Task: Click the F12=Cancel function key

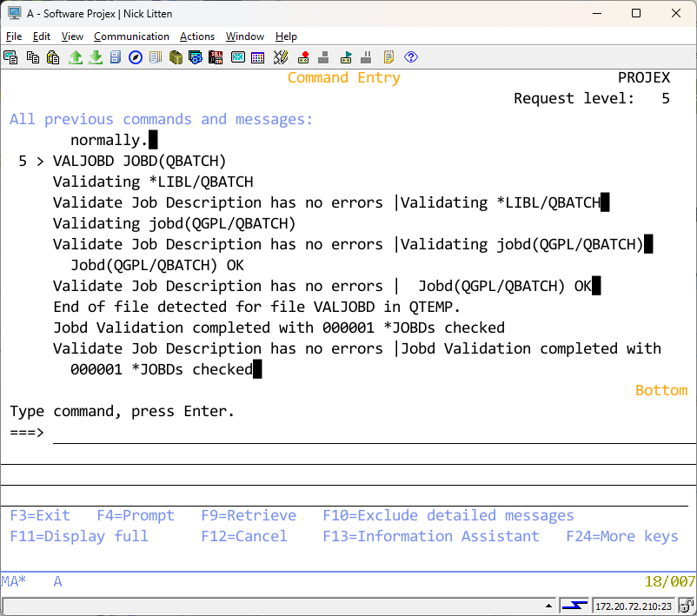Action: (x=244, y=536)
